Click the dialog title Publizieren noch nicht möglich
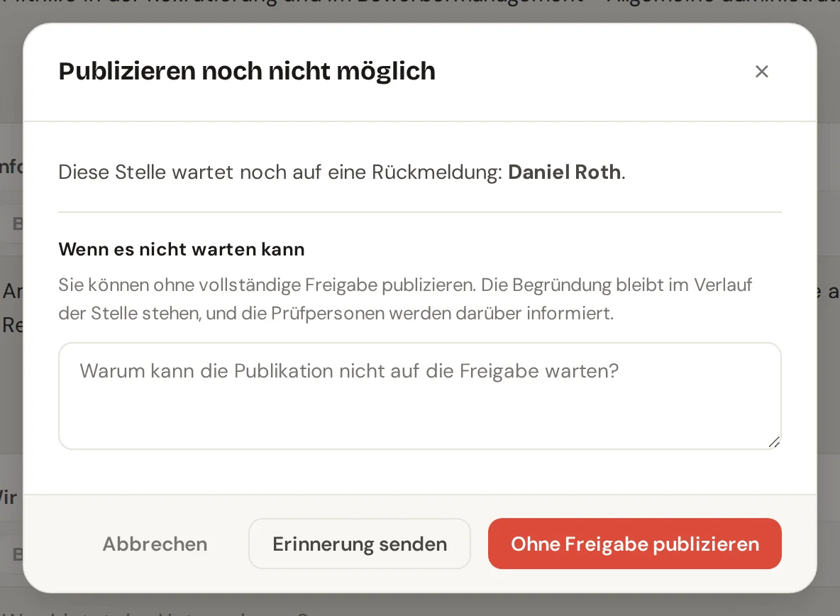This screenshot has height=616, width=840. (x=247, y=71)
